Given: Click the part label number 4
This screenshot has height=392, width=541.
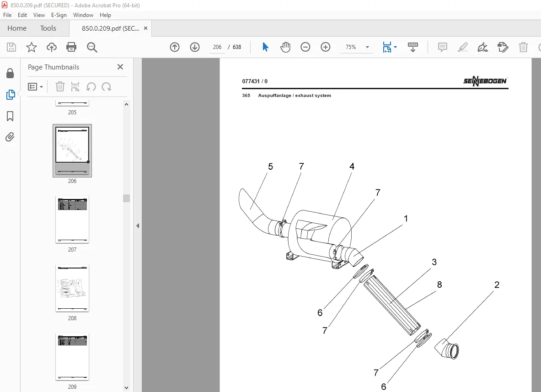Looking at the screenshot, I should (x=352, y=166).
